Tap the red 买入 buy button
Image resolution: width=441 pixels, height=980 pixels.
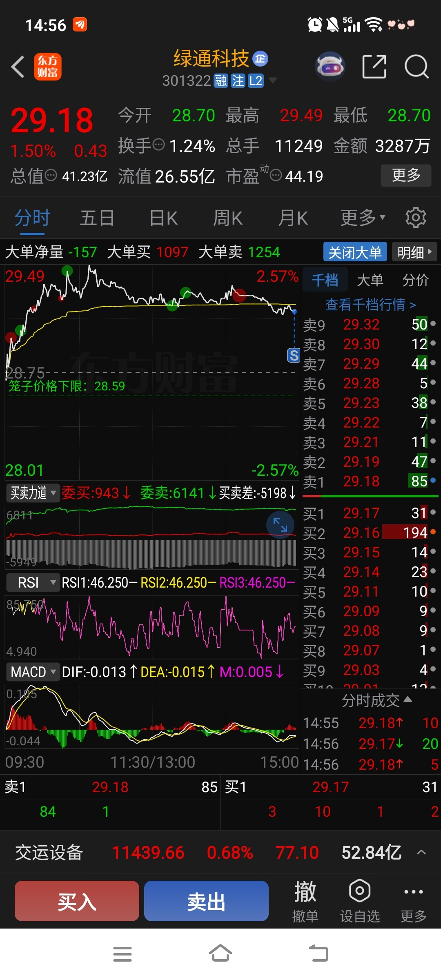(x=77, y=901)
